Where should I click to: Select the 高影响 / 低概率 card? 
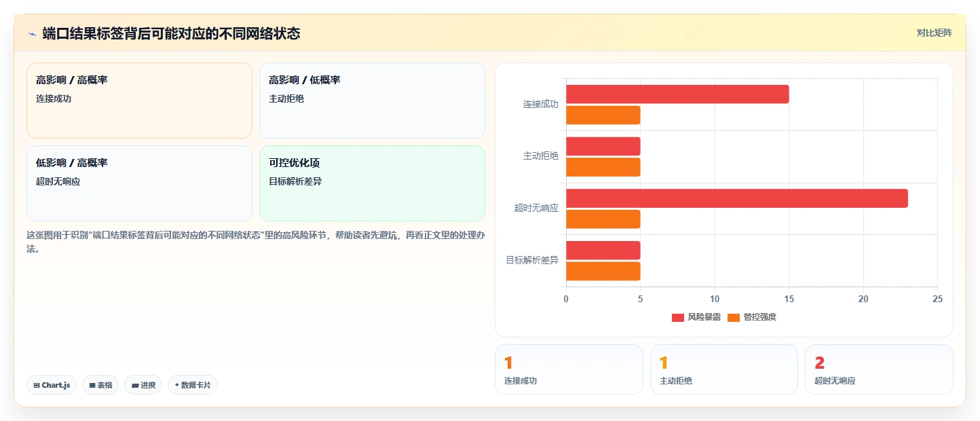pos(372,100)
